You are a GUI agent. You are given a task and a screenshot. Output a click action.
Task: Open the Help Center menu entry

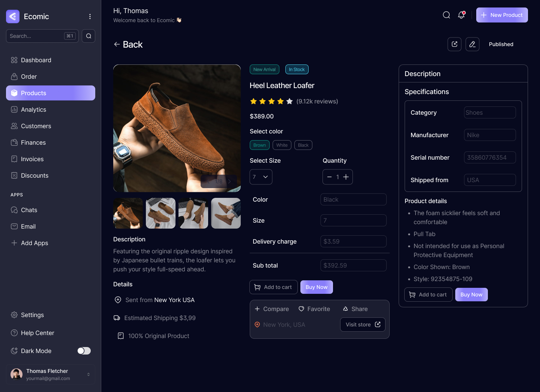[x=37, y=333]
